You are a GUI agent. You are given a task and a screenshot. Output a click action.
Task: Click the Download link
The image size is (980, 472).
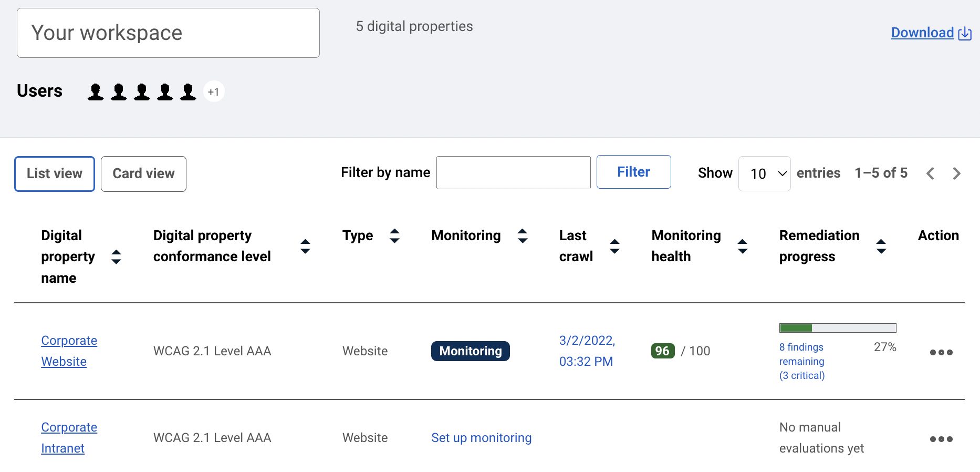click(922, 33)
